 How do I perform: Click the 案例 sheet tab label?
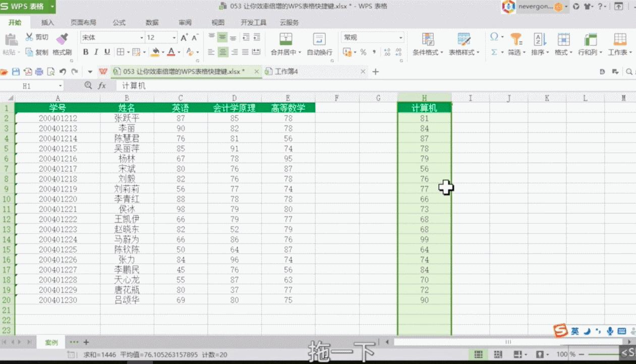(50, 342)
